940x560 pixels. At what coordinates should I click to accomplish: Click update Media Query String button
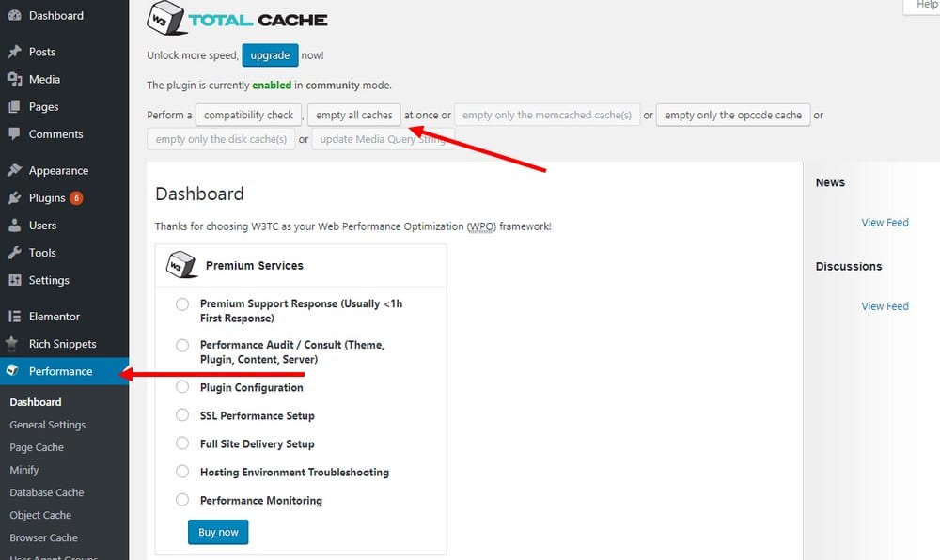point(383,139)
